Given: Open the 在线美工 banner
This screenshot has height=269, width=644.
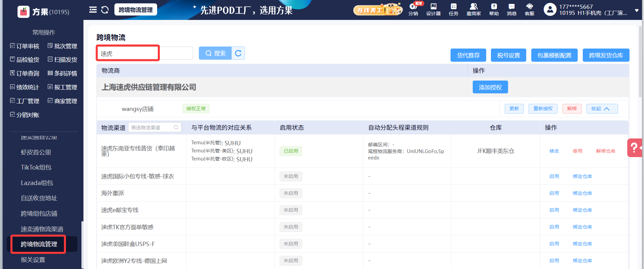Looking at the screenshot, I should [x=378, y=9].
